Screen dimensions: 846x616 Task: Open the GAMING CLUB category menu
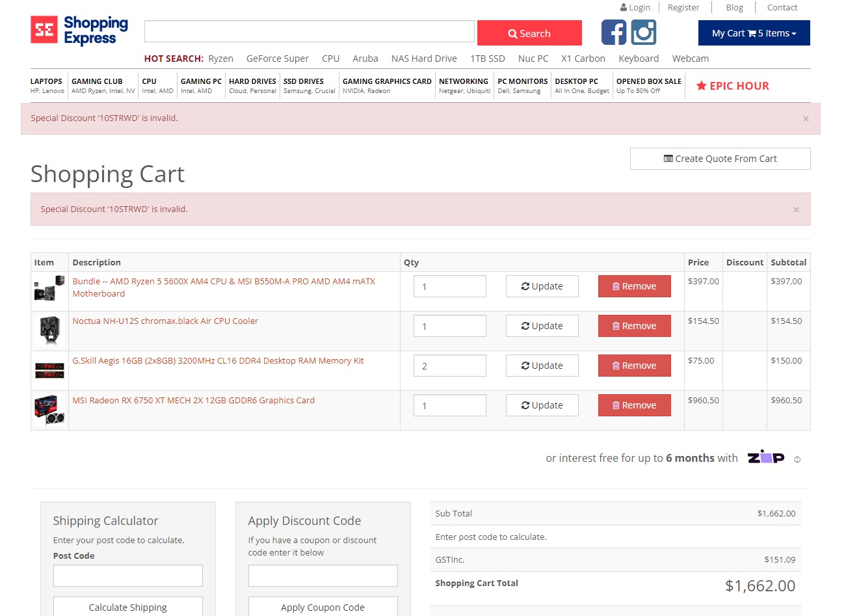click(103, 85)
